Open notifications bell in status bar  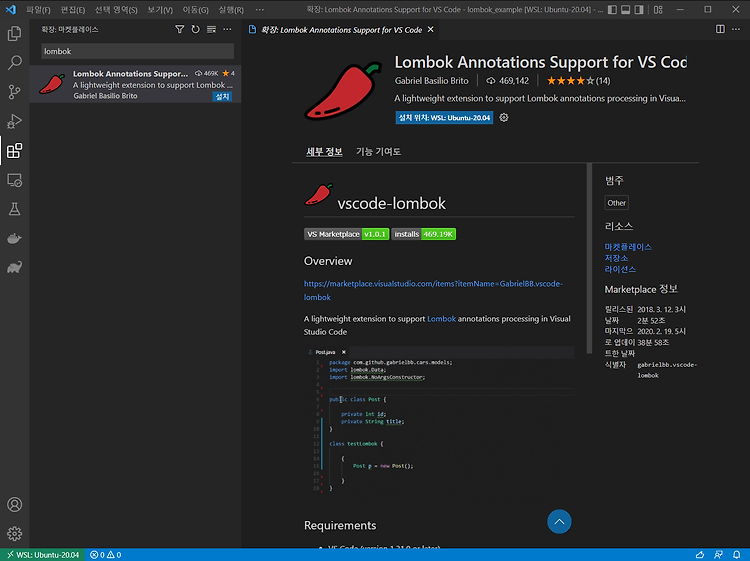[x=737, y=555]
